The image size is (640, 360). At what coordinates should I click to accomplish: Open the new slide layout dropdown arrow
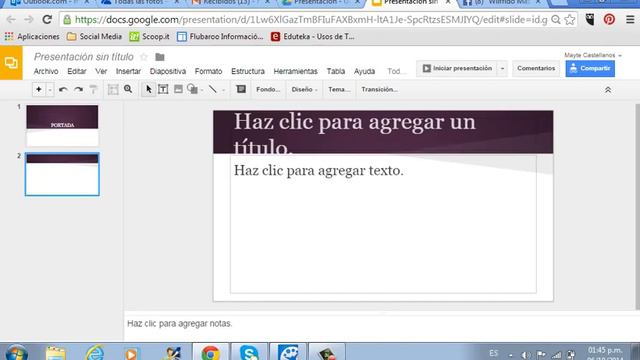coord(50,89)
